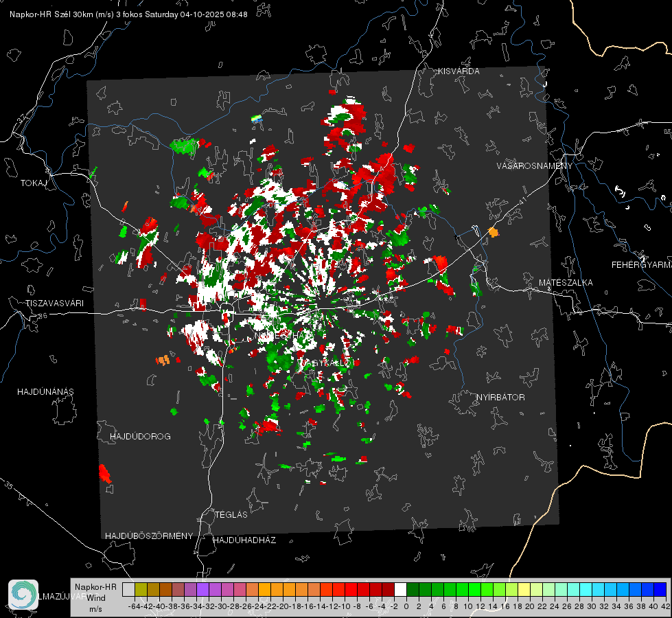
Task: Click the HAJDÚDOROG town label
Action: [140, 437]
